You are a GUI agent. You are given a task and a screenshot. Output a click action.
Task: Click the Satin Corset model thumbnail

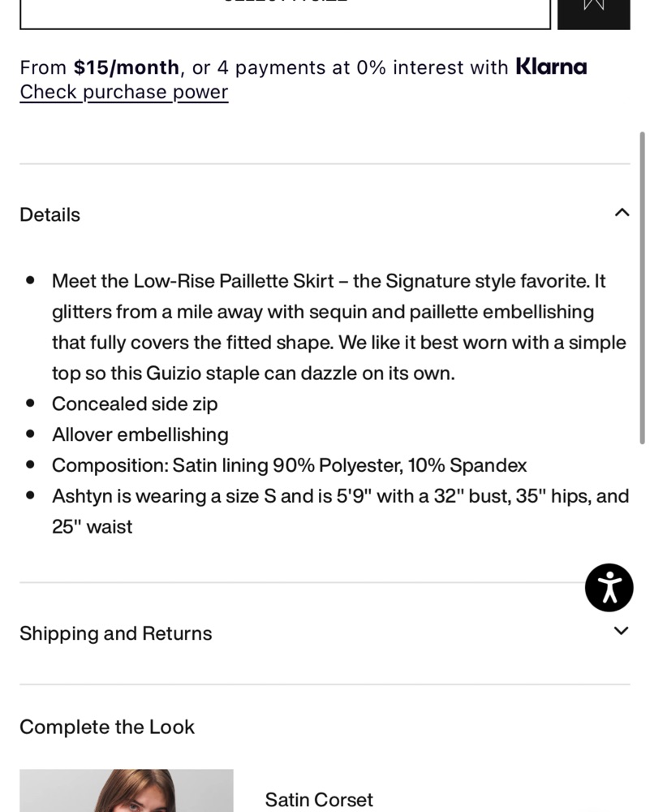coord(127,792)
